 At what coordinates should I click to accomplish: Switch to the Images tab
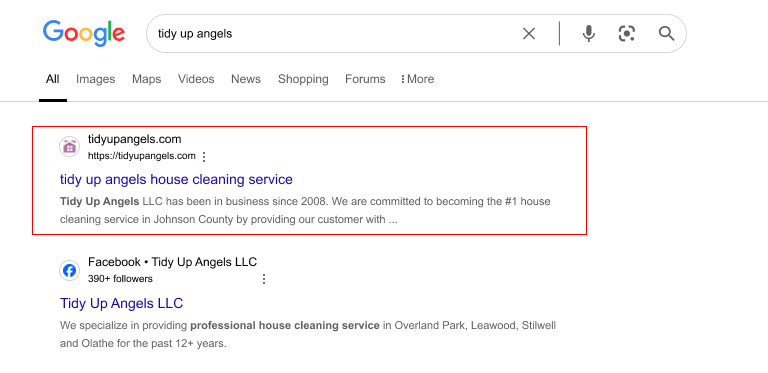point(96,79)
